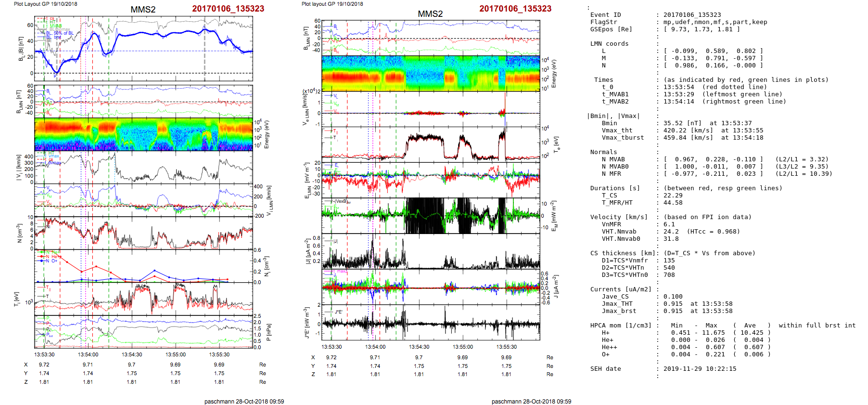Click the 13:53:30 time tick under the right plot
The height and width of the screenshot is (405, 868).
pyautogui.click(x=332, y=347)
